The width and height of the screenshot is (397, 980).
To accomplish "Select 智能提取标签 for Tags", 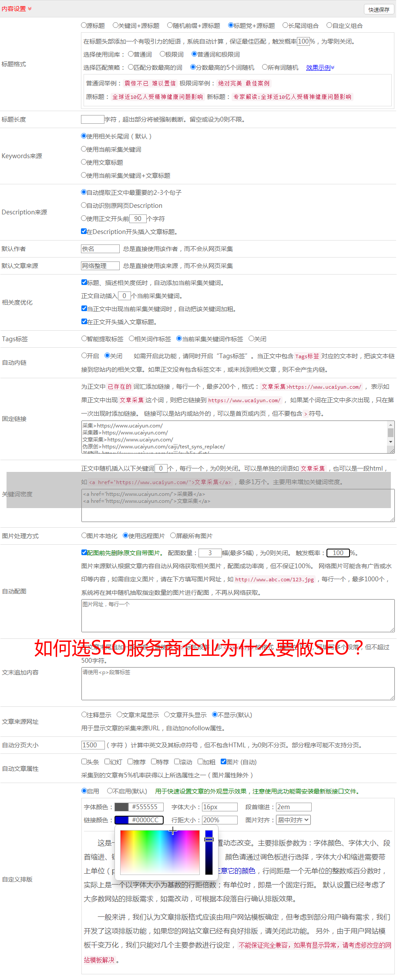I will pos(84,339).
